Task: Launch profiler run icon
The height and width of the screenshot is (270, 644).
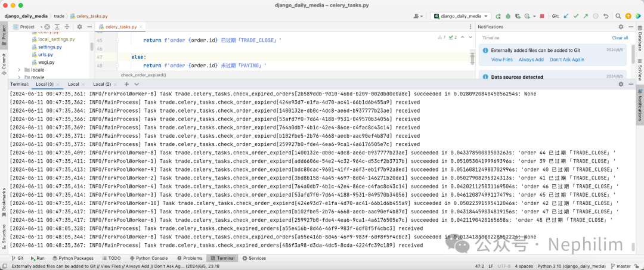Action: 527,16
